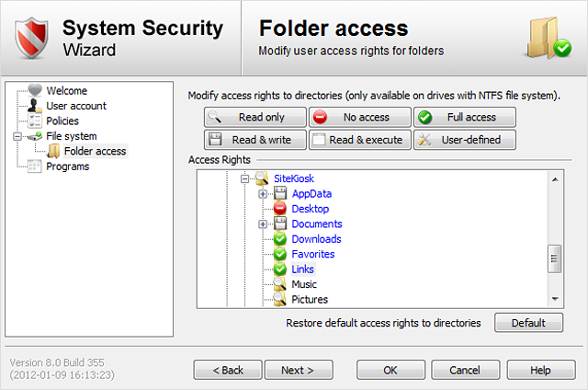
Task: Click the red No access icon beside Desktop
Action: pyautogui.click(x=281, y=209)
